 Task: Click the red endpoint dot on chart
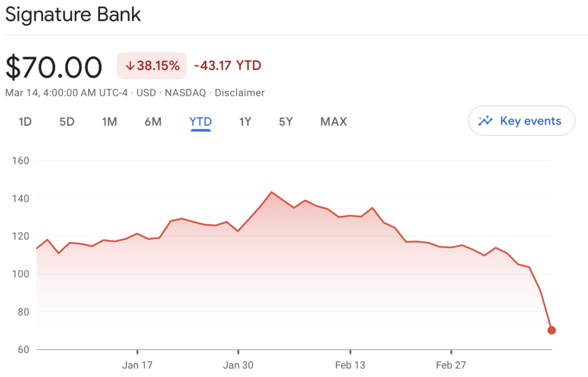551,330
